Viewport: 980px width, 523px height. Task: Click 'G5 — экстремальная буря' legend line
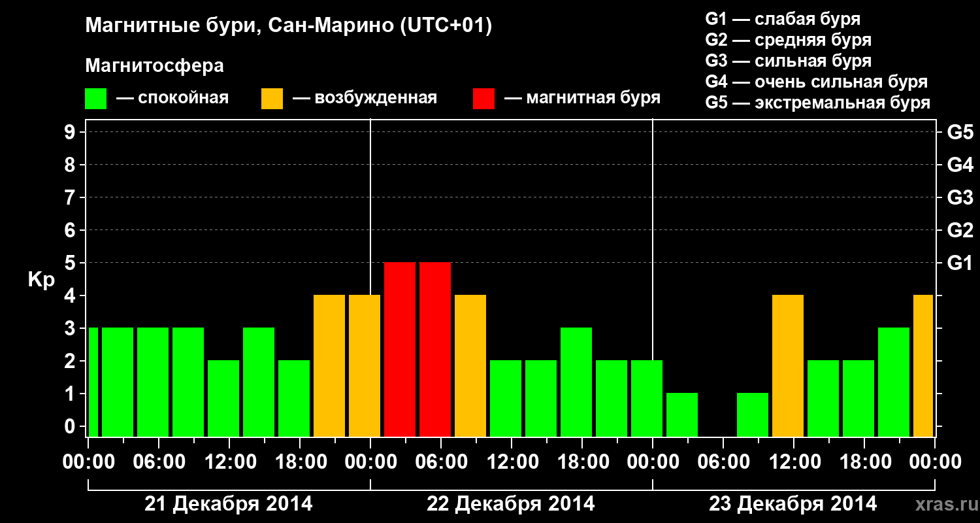tap(818, 103)
